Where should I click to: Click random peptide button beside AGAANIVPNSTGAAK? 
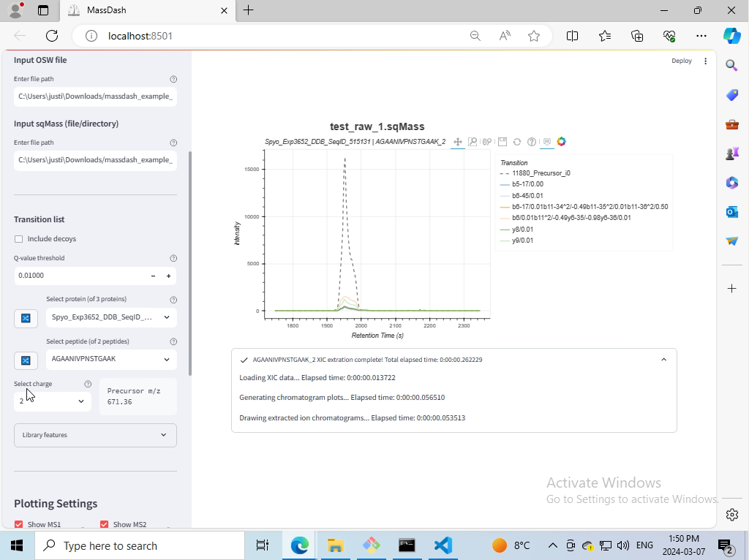[x=26, y=360]
